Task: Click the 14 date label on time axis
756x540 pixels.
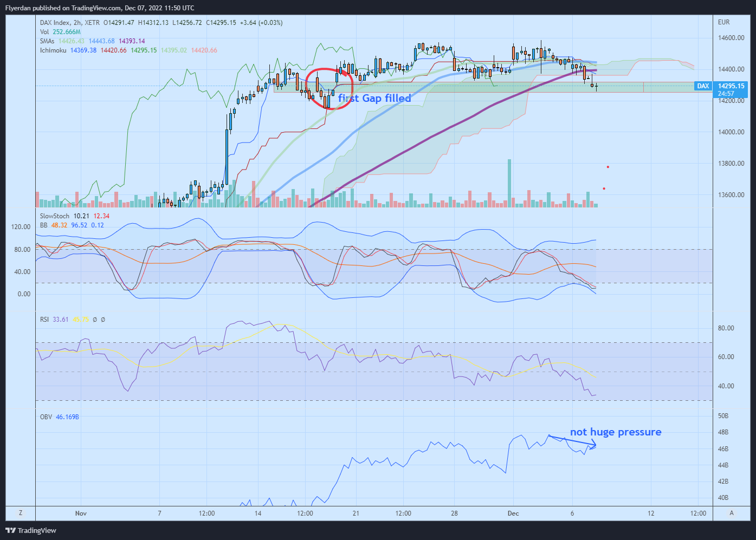Action: 258,513
